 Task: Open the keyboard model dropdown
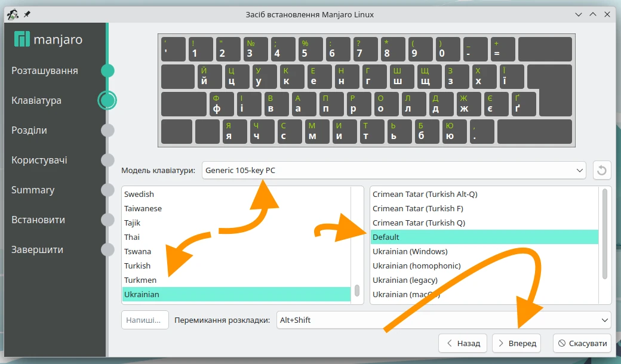coord(393,171)
